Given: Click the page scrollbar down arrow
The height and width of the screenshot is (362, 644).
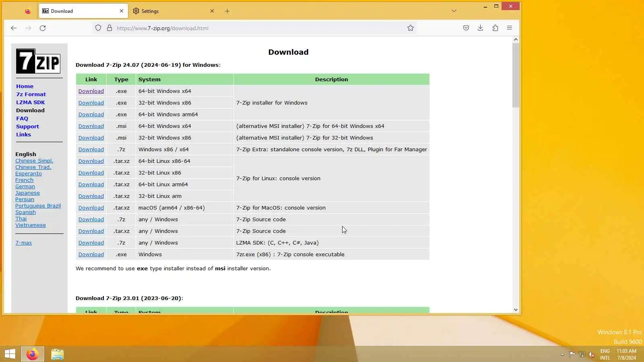Looking at the screenshot, I should pyautogui.click(x=516, y=310).
